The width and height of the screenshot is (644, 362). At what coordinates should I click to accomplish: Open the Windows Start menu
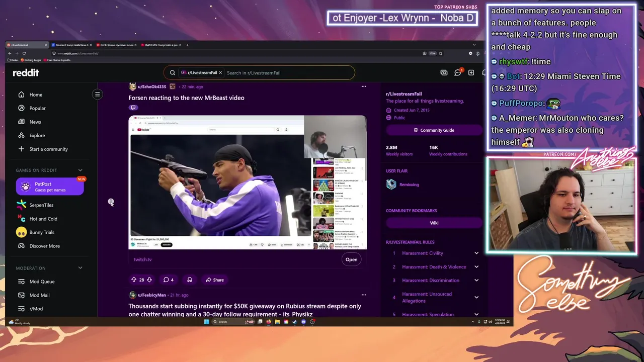206,322
